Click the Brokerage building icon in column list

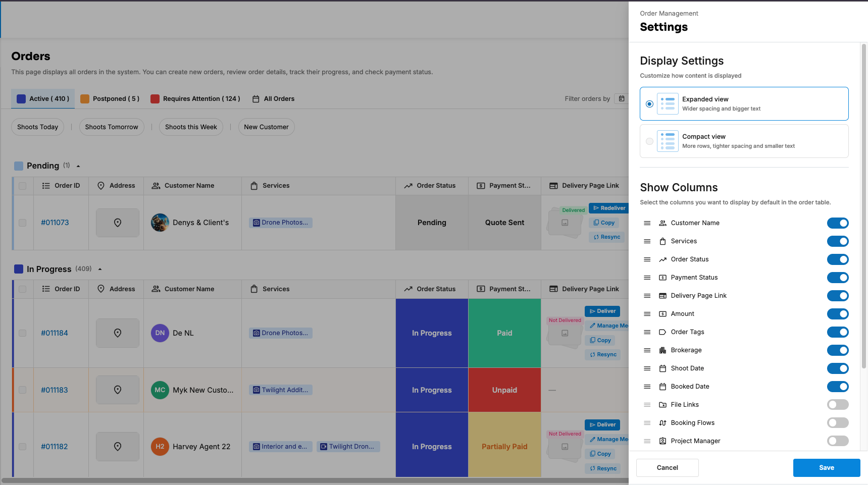click(x=662, y=350)
